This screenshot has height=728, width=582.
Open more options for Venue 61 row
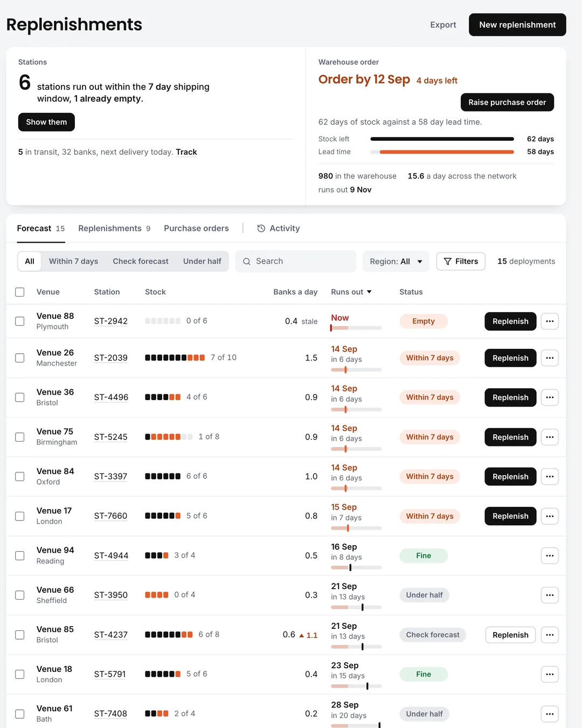[550, 714]
